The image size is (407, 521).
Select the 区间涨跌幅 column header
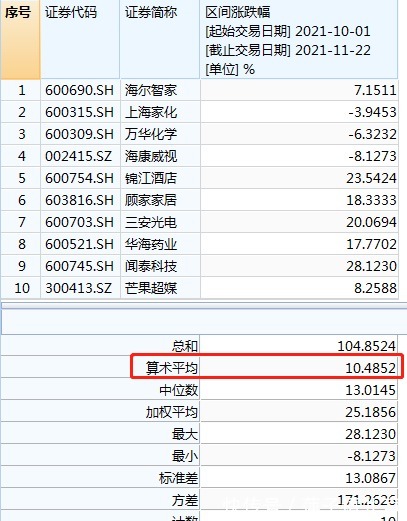(299, 39)
